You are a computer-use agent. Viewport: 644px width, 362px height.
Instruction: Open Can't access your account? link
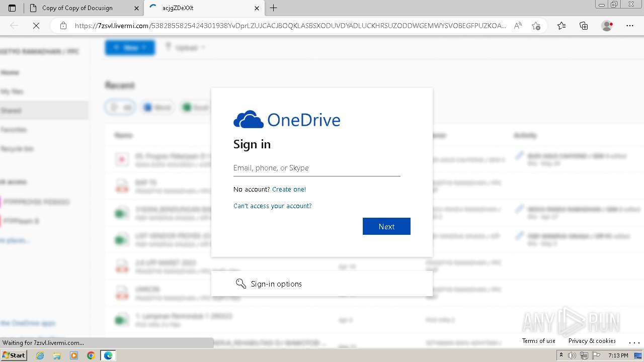click(273, 206)
